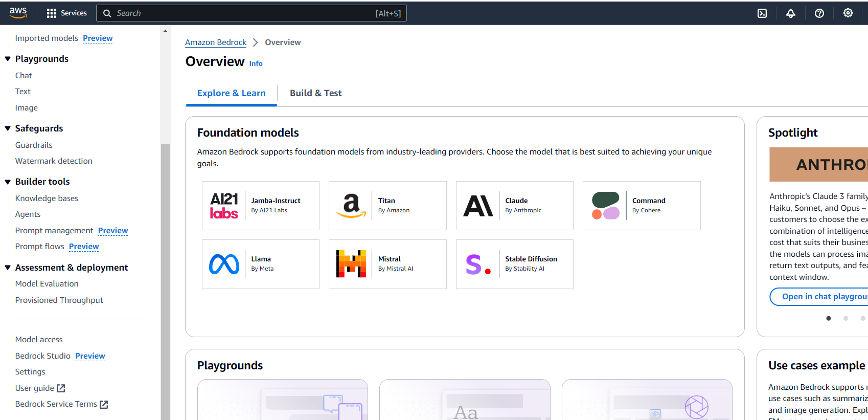Open the Chat playground thumbnail card

tap(283, 400)
